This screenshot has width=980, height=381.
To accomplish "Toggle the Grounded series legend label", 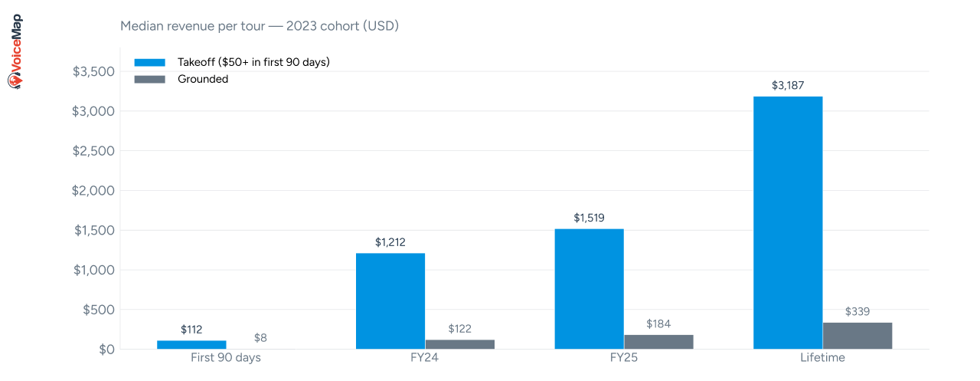I will pyautogui.click(x=203, y=79).
